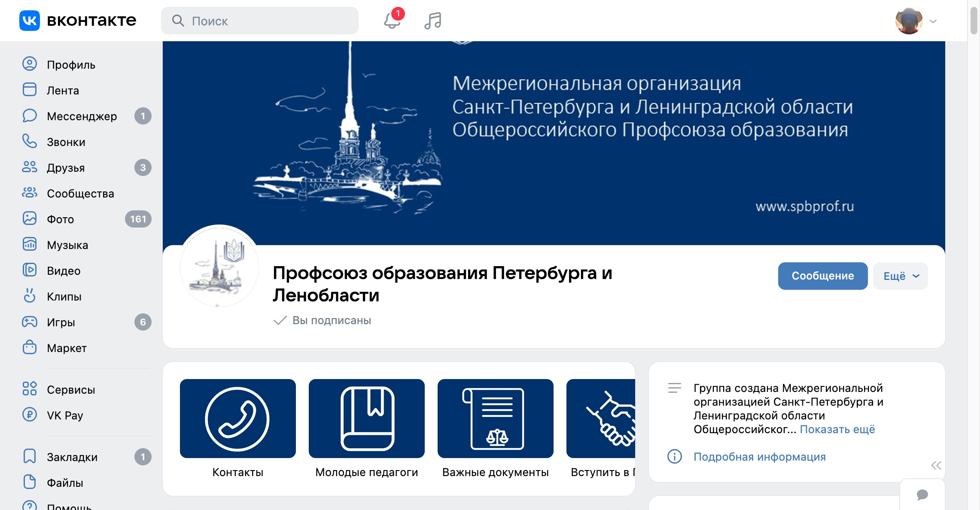This screenshot has height=510, width=980.
Task: Click the user avatar in header
Action: 909,21
